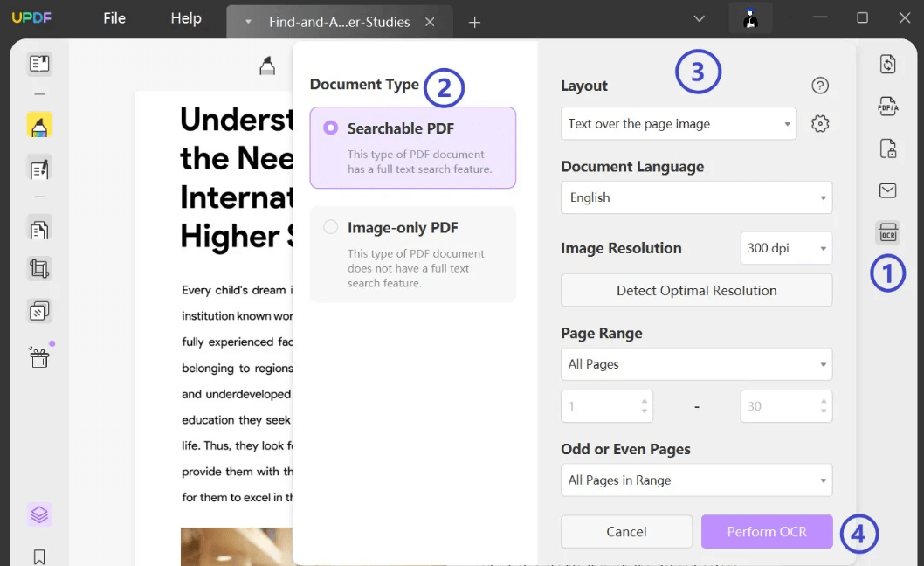Expand the Image Resolution 300 dpi dropdown
The width and height of the screenshot is (924, 566).
point(786,248)
